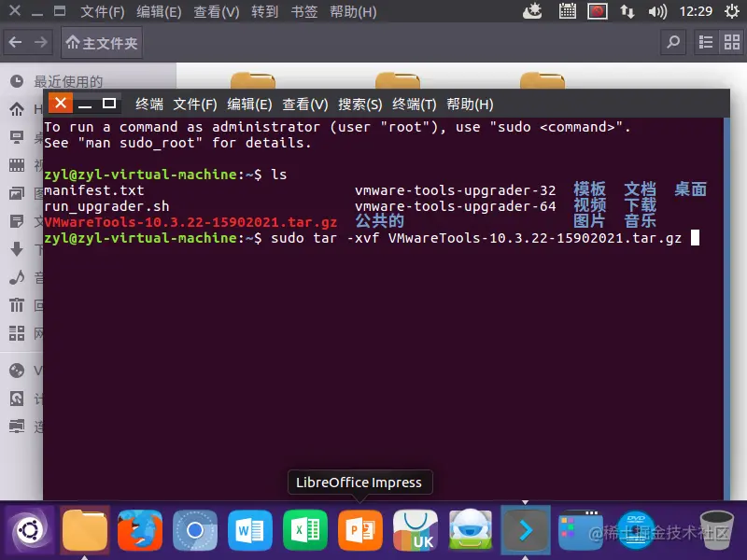
Task: Click the search icon in file manager toolbar
Action: 673,42
